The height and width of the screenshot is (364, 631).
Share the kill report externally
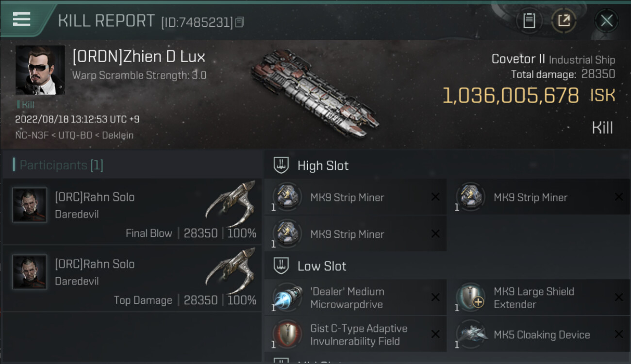[x=564, y=20]
